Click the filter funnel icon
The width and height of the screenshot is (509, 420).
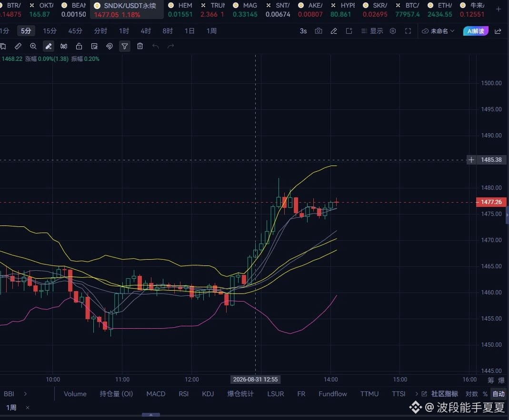pyautogui.click(x=125, y=46)
